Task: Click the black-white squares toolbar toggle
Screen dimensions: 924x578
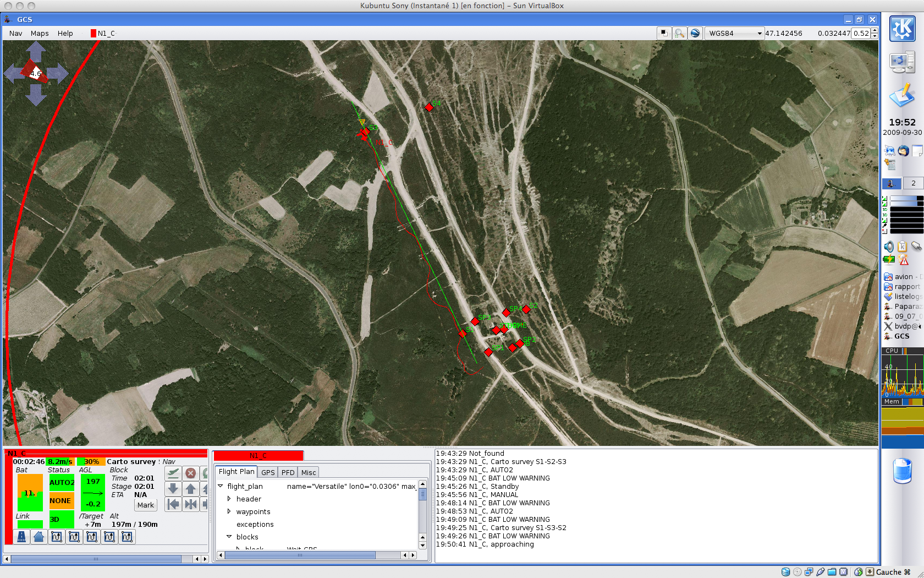Action: point(664,34)
